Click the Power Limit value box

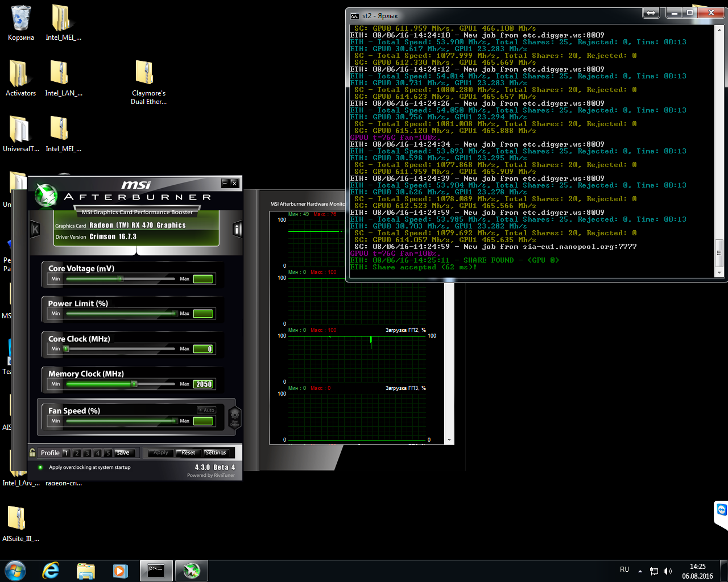tap(203, 314)
